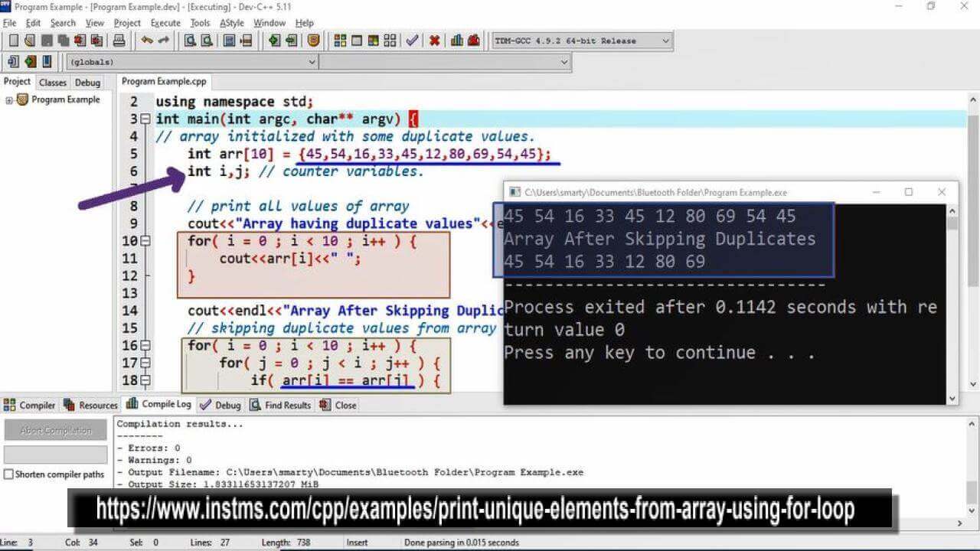
Task: Open the Tools menu
Action: pyautogui.click(x=199, y=22)
